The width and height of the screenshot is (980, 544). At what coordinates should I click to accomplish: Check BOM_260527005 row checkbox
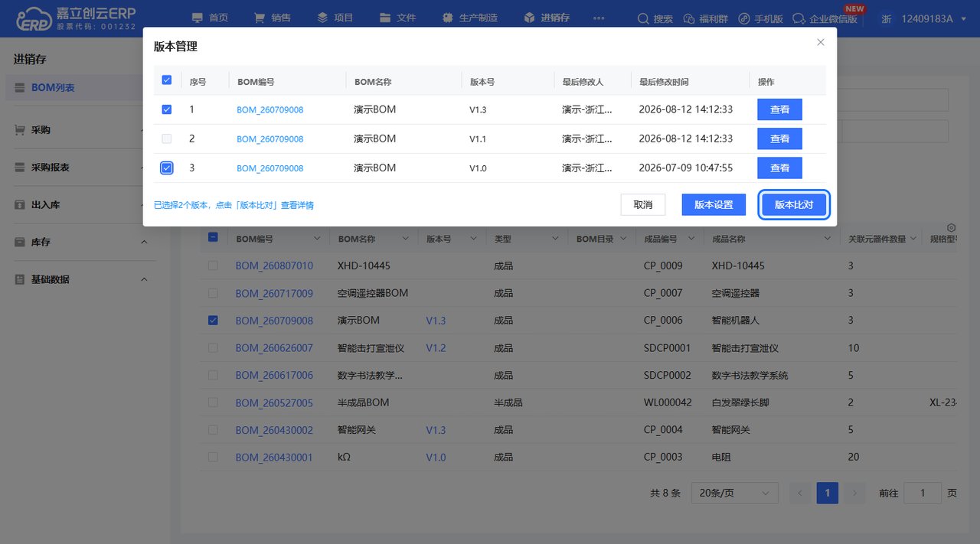(x=213, y=402)
